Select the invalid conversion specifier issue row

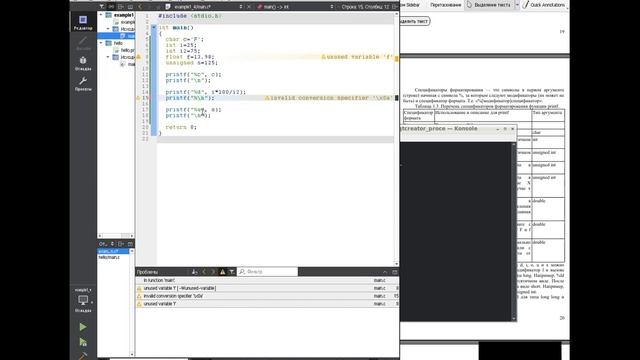tap(267, 296)
